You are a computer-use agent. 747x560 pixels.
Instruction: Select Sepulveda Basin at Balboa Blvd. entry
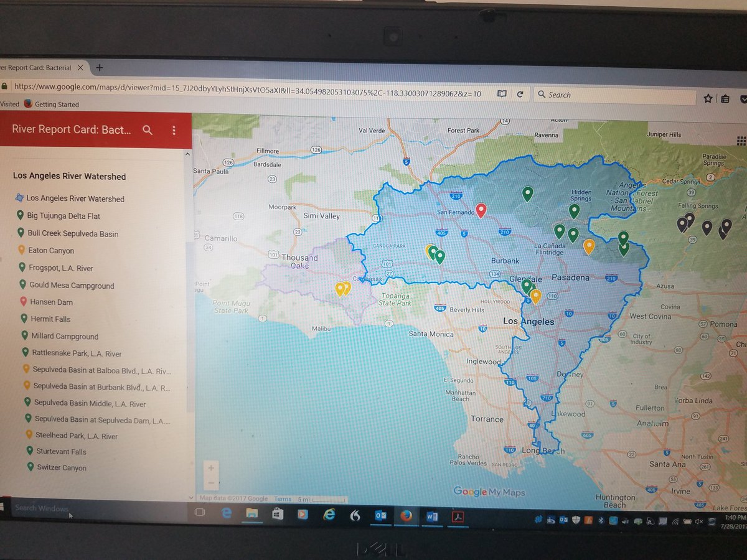click(96, 370)
